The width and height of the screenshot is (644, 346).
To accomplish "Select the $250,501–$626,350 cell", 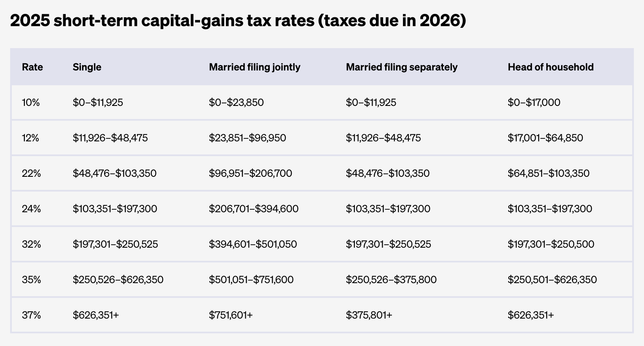I will coord(552,280).
